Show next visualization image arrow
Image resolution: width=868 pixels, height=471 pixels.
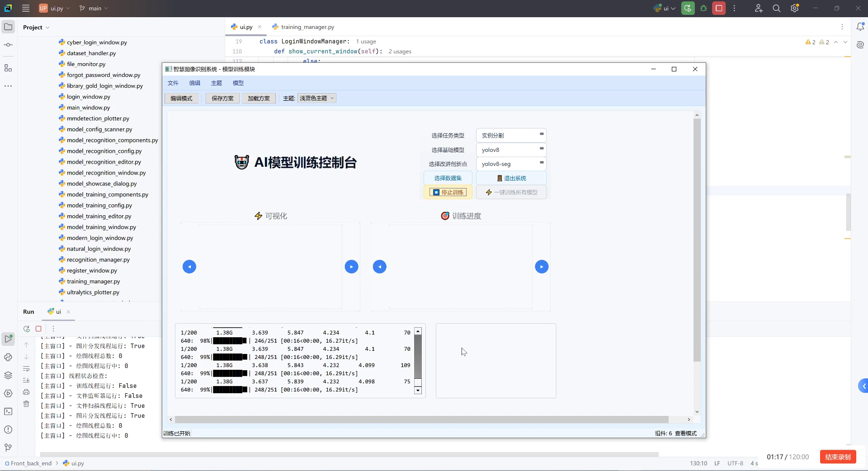click(x=351, y=267)
